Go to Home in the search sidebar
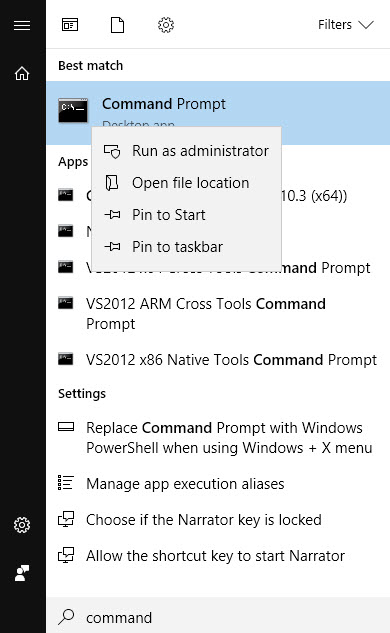The width and height of the screenshot is (390, 633). 22,73
